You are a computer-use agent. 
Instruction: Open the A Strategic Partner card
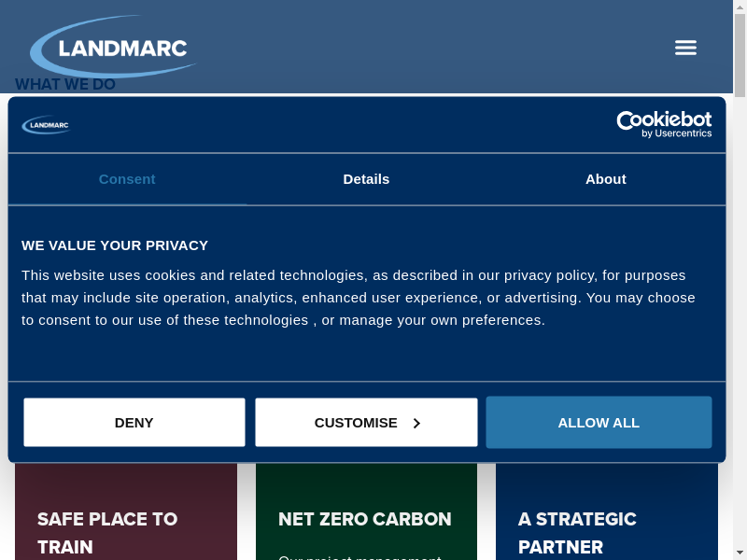pos(577,532)
